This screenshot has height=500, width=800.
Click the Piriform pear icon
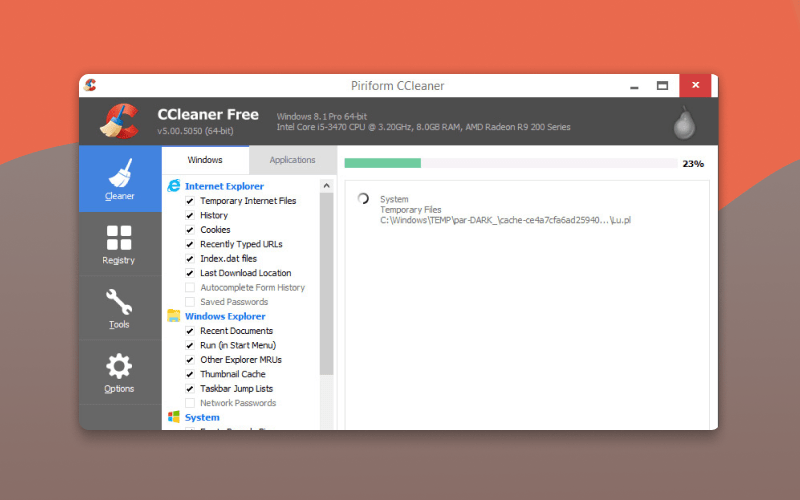(684, 122)
